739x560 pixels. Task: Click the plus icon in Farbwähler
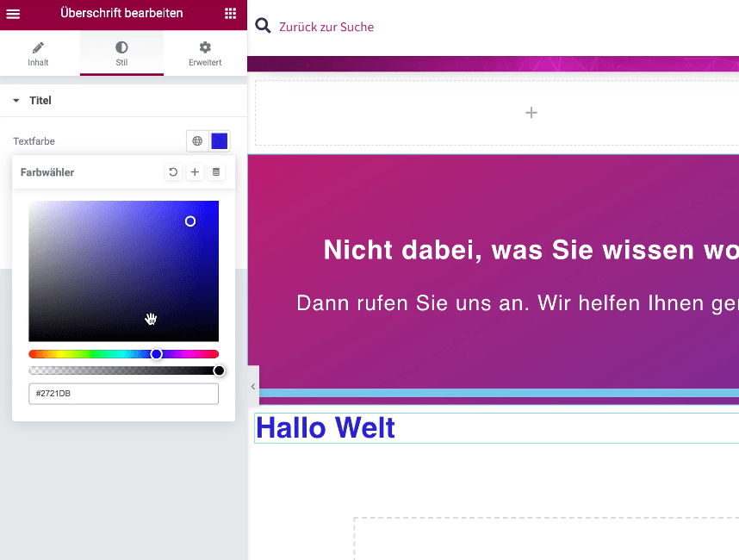[195, 172]
